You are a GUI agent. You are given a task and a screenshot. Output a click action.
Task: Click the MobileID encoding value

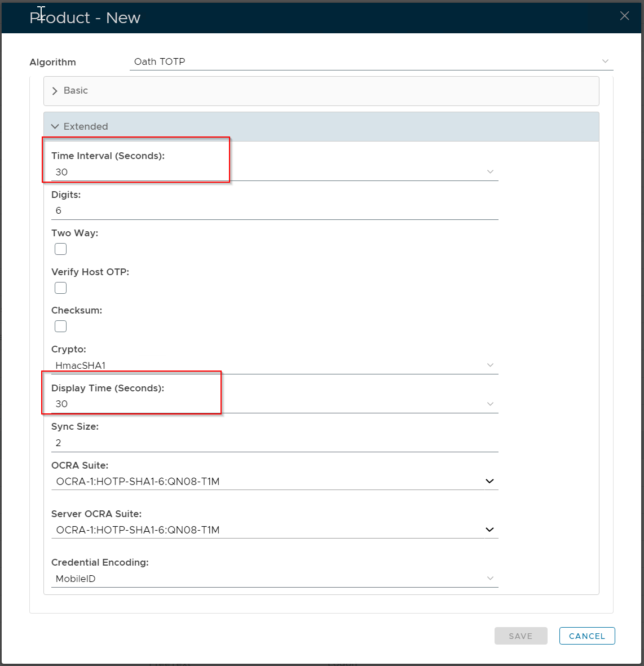click(x=76, y=579)
